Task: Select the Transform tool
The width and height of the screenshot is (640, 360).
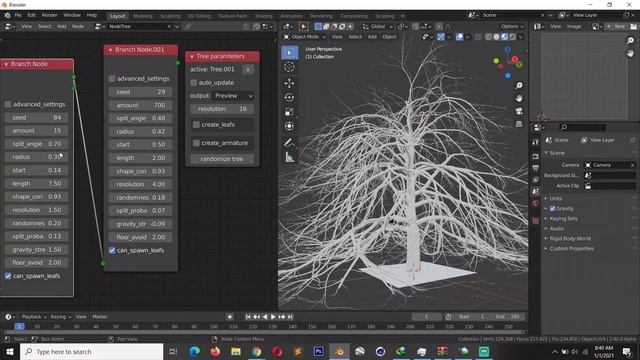Action: [x=289, y=126]
